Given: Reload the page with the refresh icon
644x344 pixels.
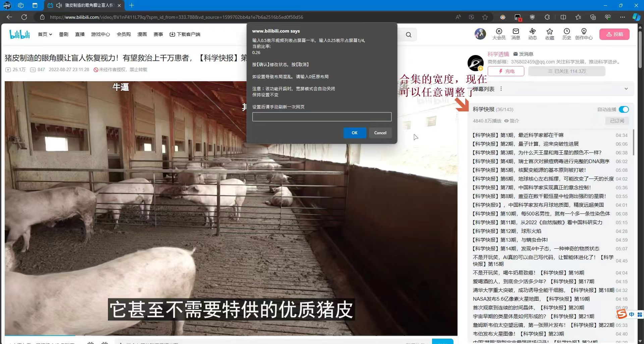Looking at the screenshot, I should (24, 17).
